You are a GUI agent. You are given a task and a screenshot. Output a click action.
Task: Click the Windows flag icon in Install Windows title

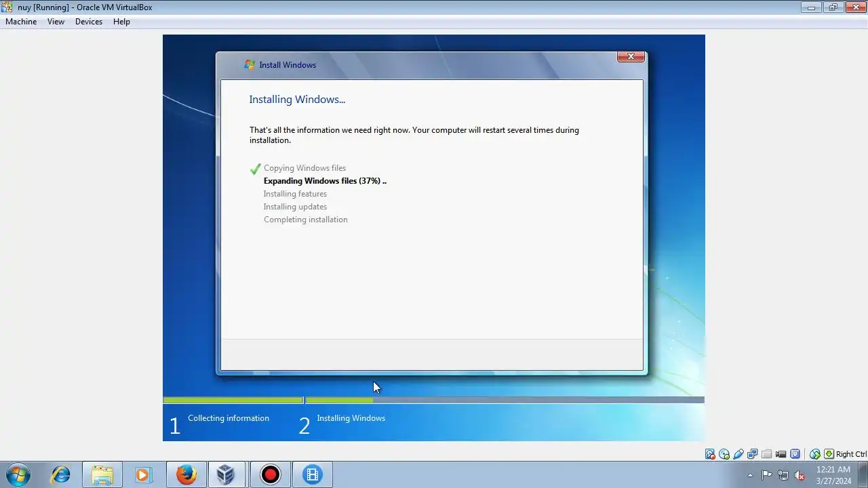(250, 65)
